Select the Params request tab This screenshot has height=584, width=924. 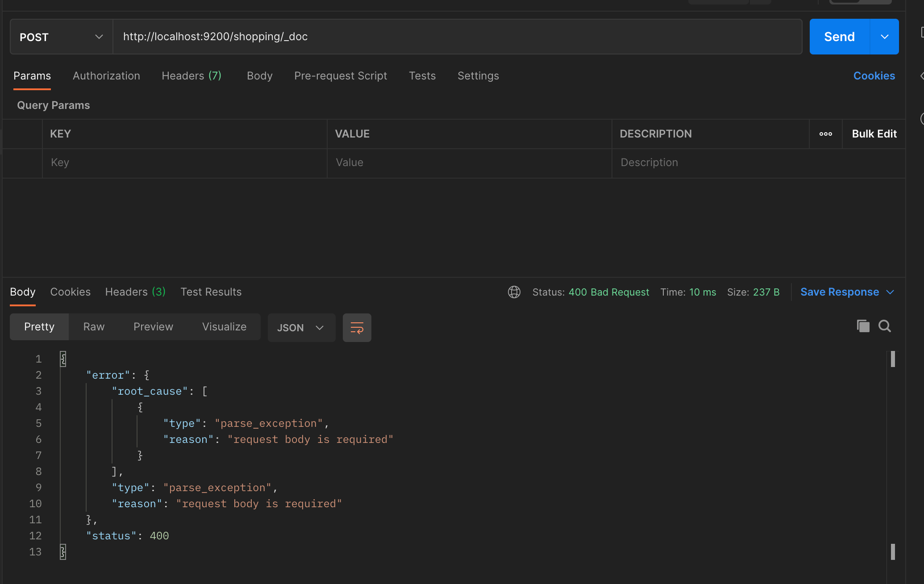point(32,76)
